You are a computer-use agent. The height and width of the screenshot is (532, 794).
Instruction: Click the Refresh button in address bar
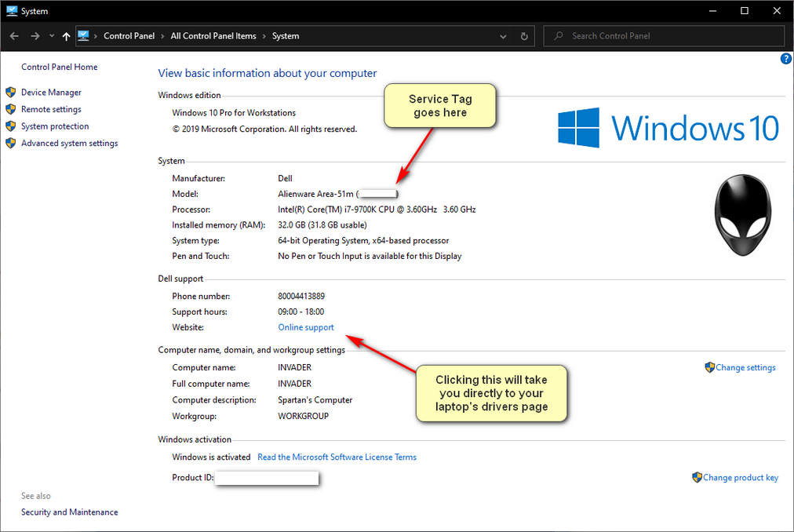[x=524, y=36]
